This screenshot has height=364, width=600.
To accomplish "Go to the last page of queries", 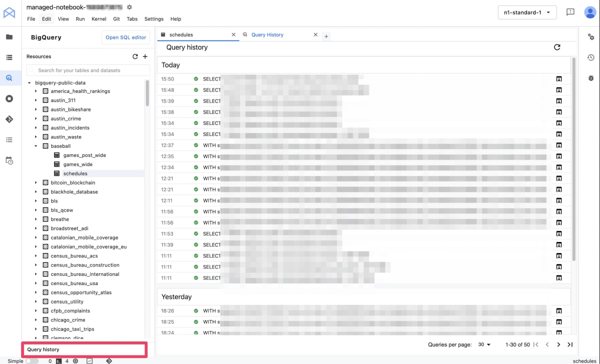I will (570, 344).
